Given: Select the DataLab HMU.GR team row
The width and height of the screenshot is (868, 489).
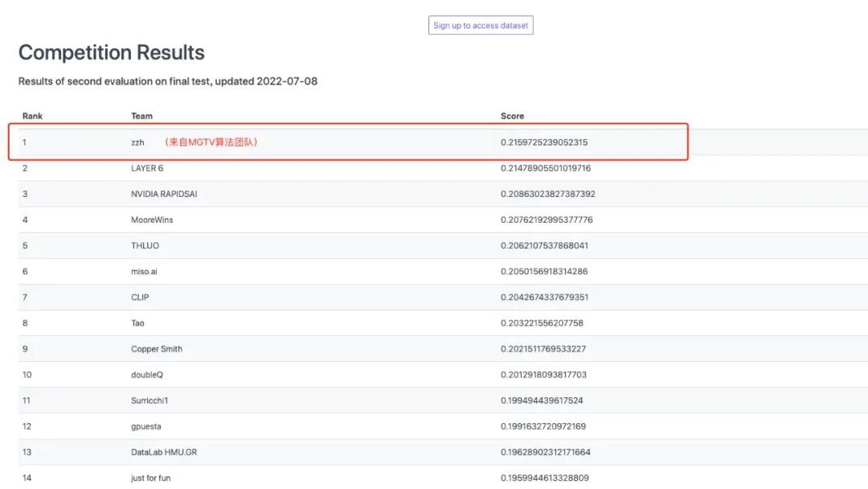Looking at the screenshot, I should pyautogui.click(x=164, y=452).
